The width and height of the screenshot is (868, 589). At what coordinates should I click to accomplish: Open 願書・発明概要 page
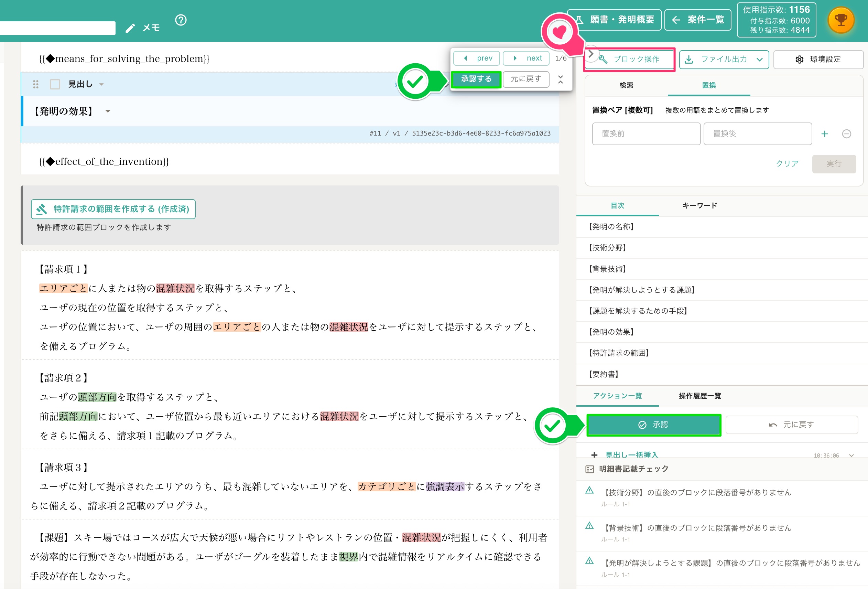pos(615,20)
